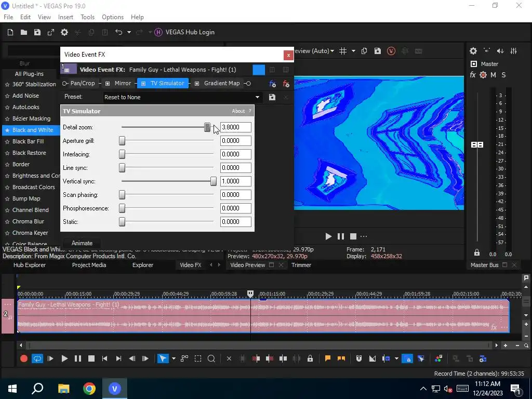The width and height of the screenshot is (532, 399).
Task: Switch to the Project Media tab
Action: pos(89,265)
